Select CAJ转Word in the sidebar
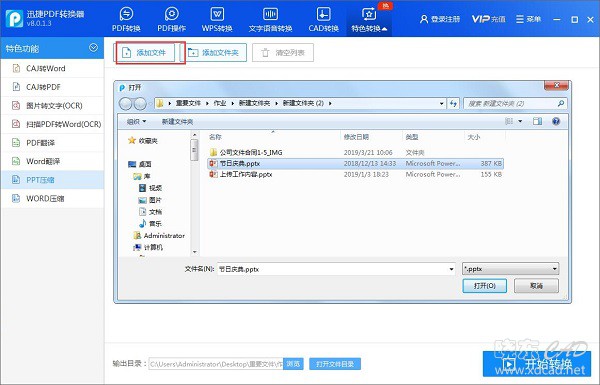This screenshot has height=385, width=600. (x=52, y=68)
